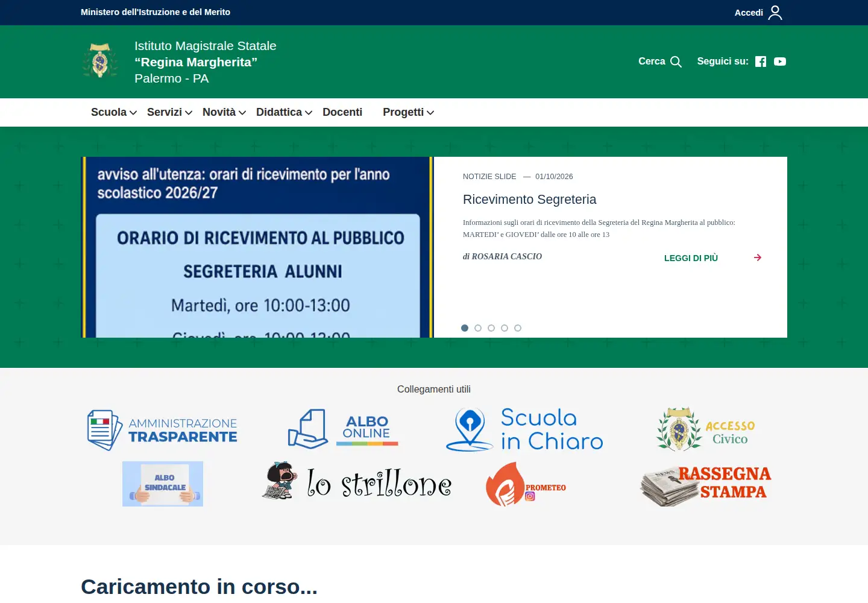This screenshot has width=868, height=603.
Task: Open the Prometeo flame logo link
Action: point(526,484)
